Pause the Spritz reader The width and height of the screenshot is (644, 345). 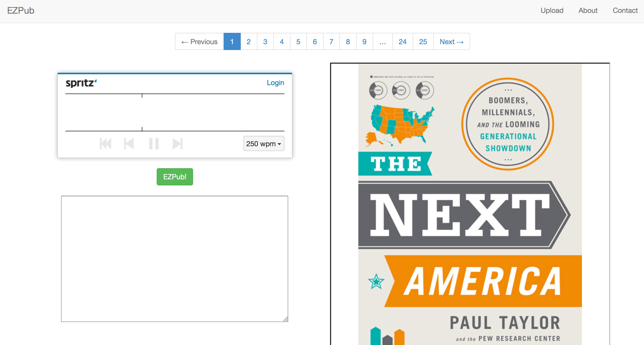(154, 144)
